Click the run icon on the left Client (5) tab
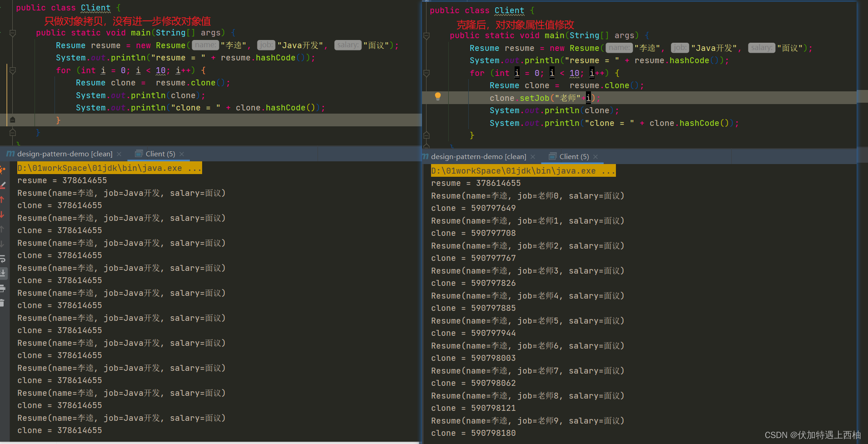The image size is (868, 444). point(139,154)
